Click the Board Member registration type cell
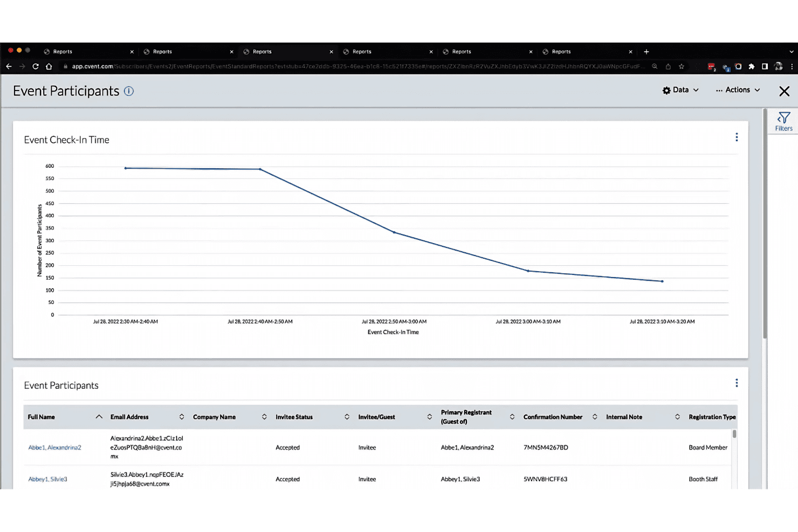Screen dimensions: 798x532 [x=708, y=447]
